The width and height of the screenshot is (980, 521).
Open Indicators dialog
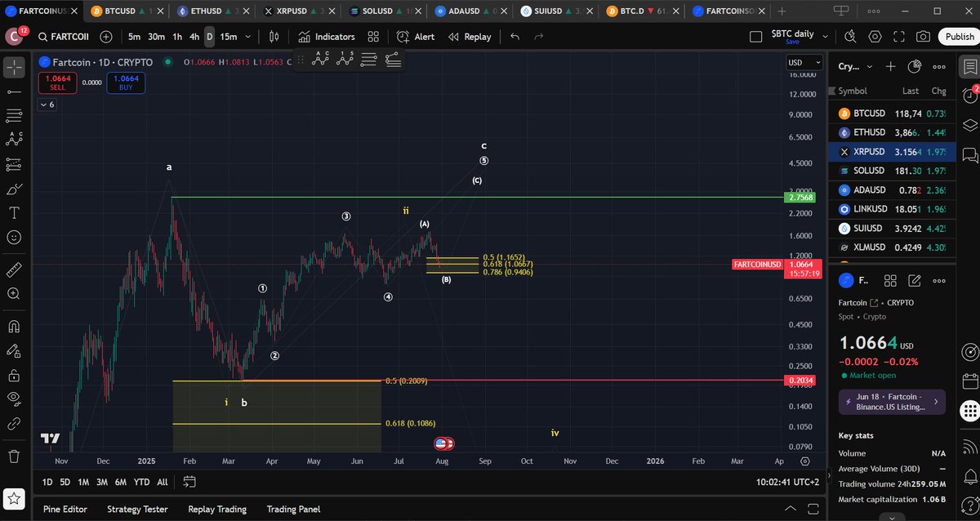[327, 37]
